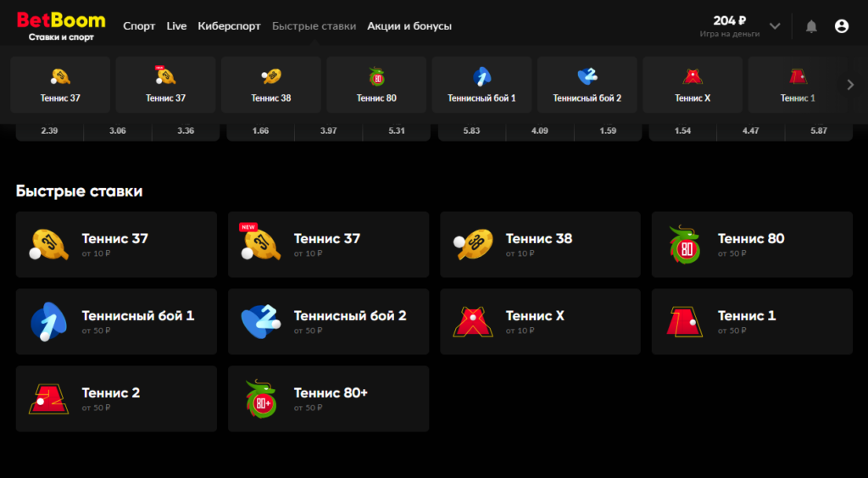Open the Теннис 80 grid card

click(753, 245)
